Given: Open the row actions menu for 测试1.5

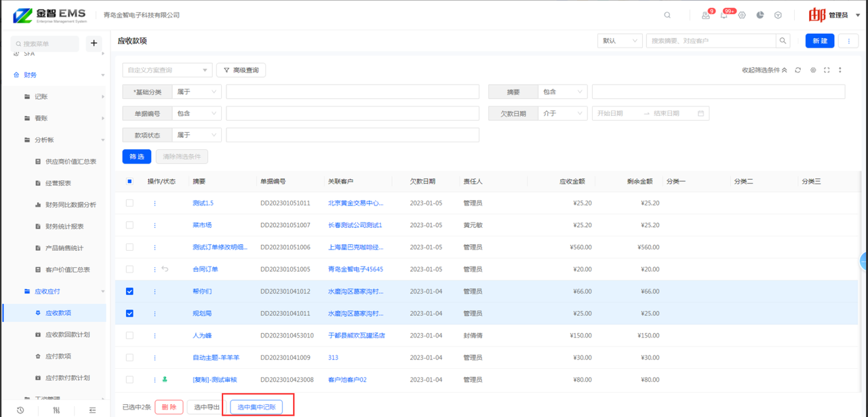Looking at the screenshot, I should (155, 203).
